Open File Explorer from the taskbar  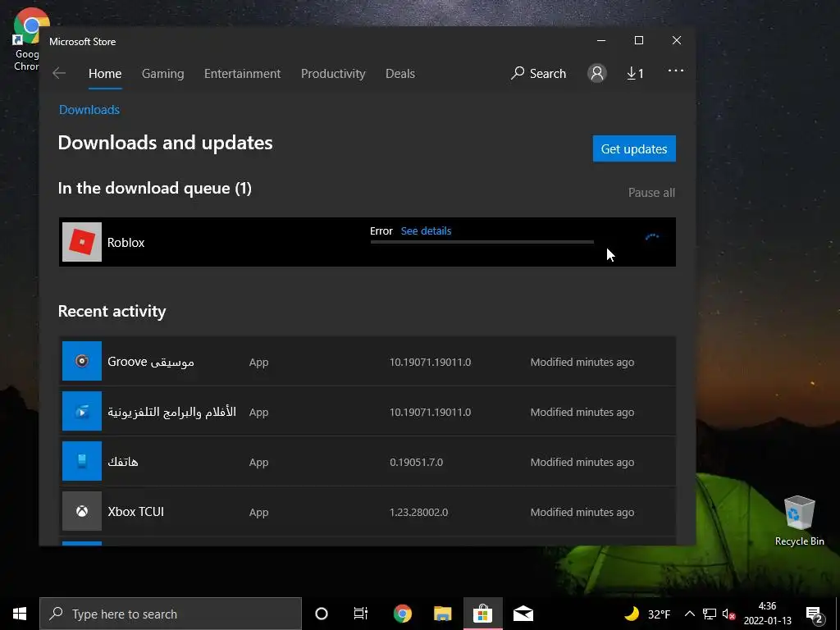tap(442, 614)
